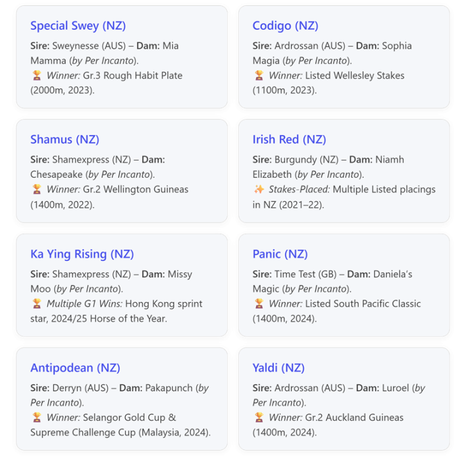Open the Panic (NZ) heading link
Viewport: 476px width, 456px height.
(x=280, y=254)
